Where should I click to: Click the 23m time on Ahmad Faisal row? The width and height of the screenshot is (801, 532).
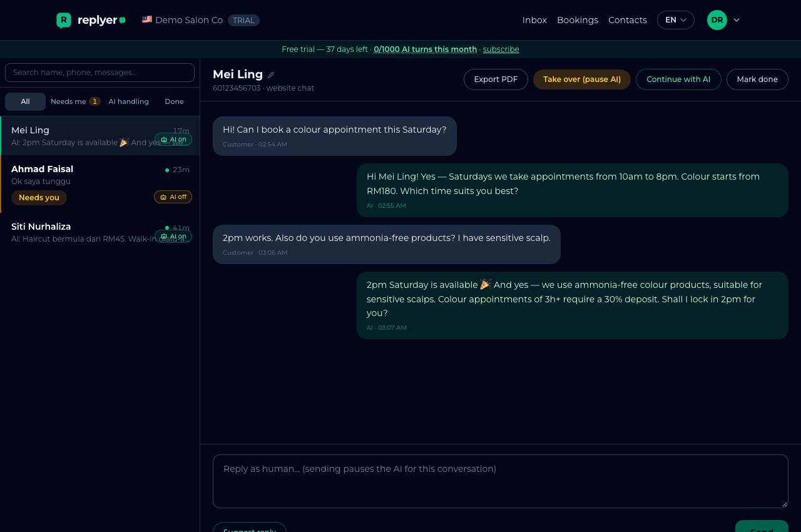[x=181, y=170]
